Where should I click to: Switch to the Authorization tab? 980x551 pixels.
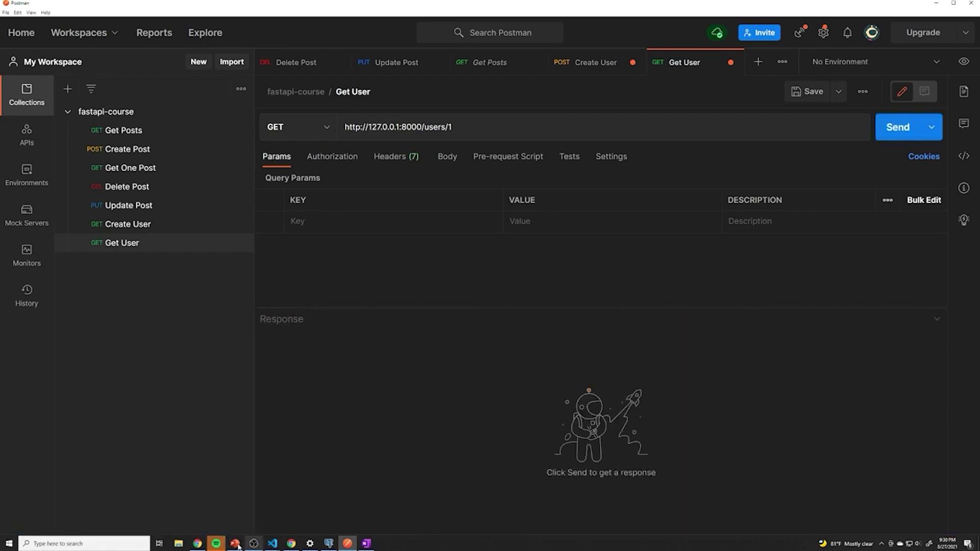coord(332,157)
